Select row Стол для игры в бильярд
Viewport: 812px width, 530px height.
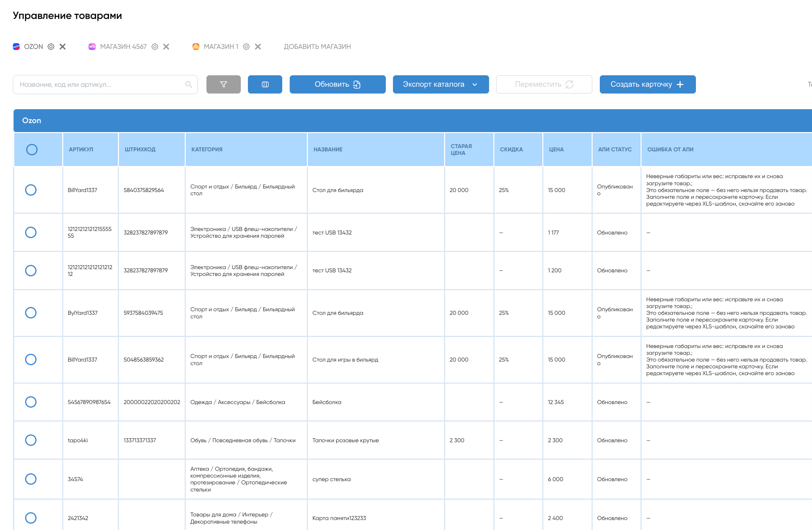tap(31, 359)
